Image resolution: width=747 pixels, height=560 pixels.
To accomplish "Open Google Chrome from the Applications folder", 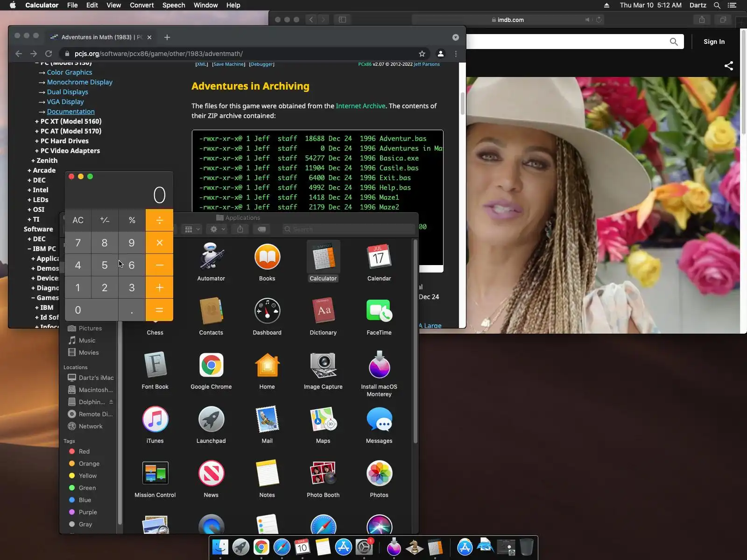I will pos(211,365).
